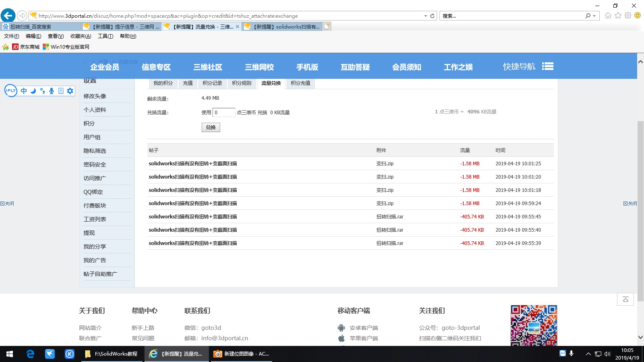Switch to 新建位图图像 ACDSee taskbar window
The width and height of the screenshot is (644, 362).
[x=242, y=354]
